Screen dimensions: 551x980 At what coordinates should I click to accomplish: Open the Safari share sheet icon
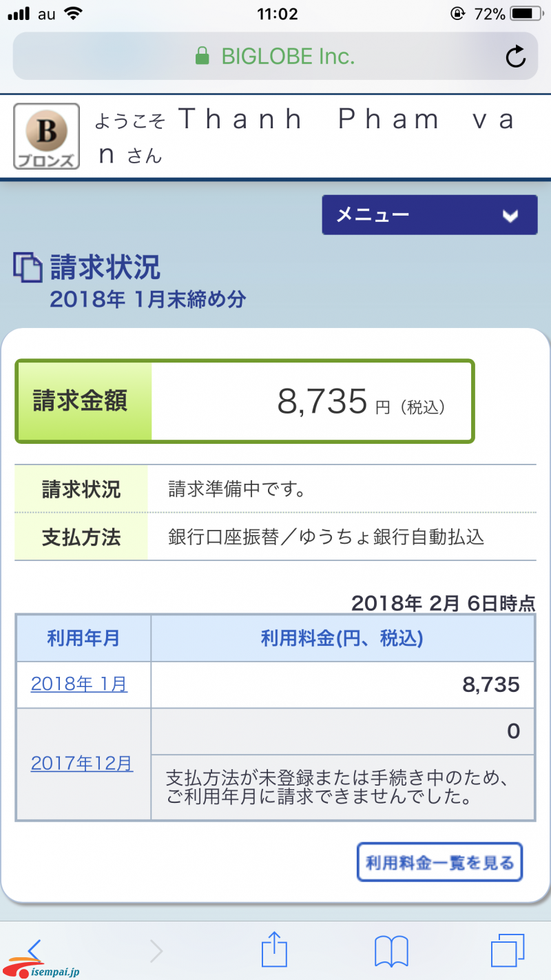click(274, 950)
